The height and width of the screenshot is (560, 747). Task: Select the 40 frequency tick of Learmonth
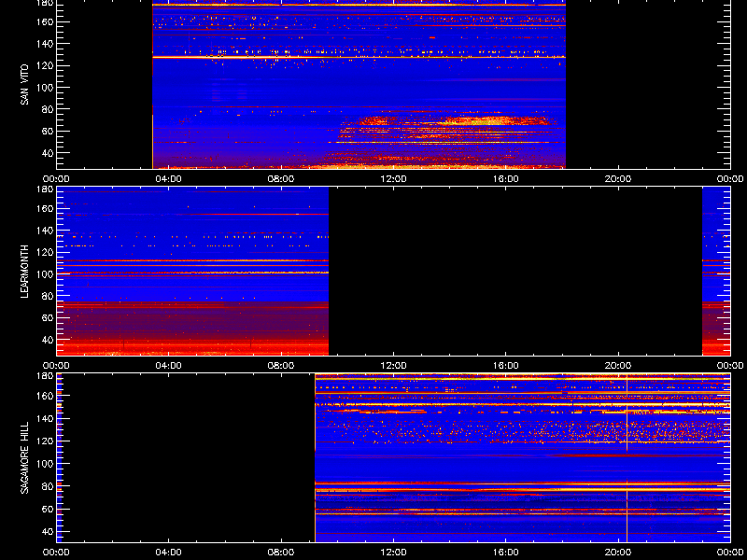tap(49, 340)
